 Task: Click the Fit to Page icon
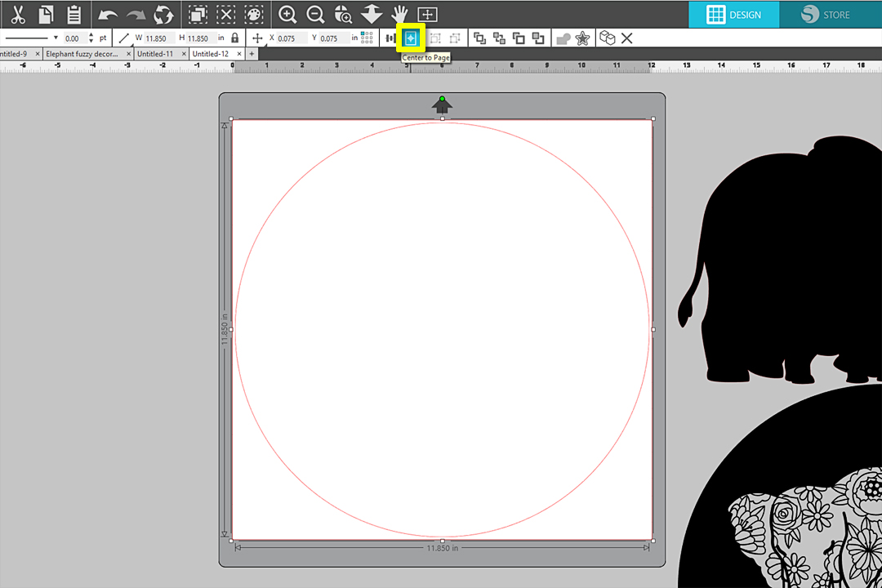click(427, 15)
